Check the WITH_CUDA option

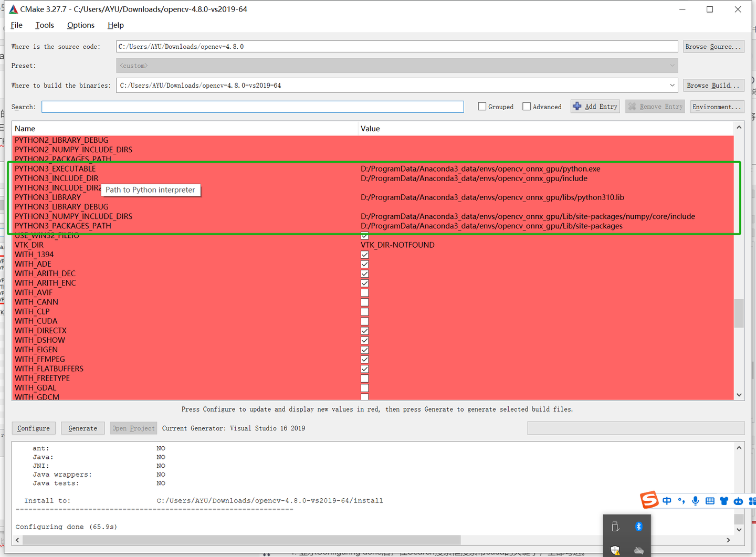[364, 321]
